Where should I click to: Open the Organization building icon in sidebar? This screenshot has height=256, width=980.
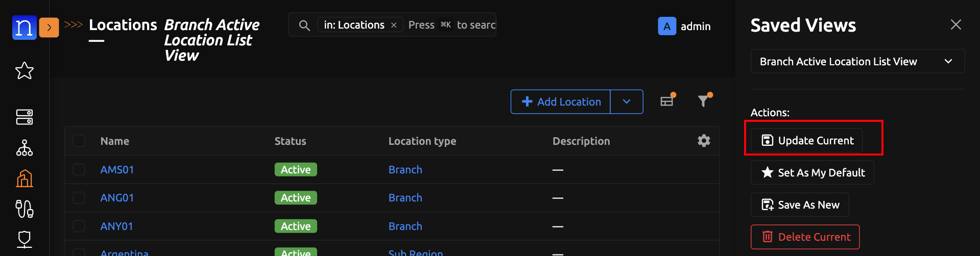click(x=25, y=178)
